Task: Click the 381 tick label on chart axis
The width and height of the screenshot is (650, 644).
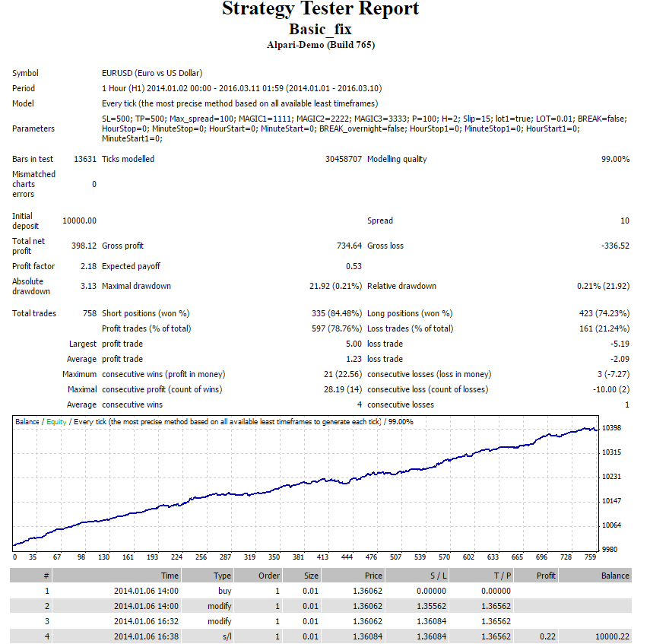Action: tap(298, 557)
